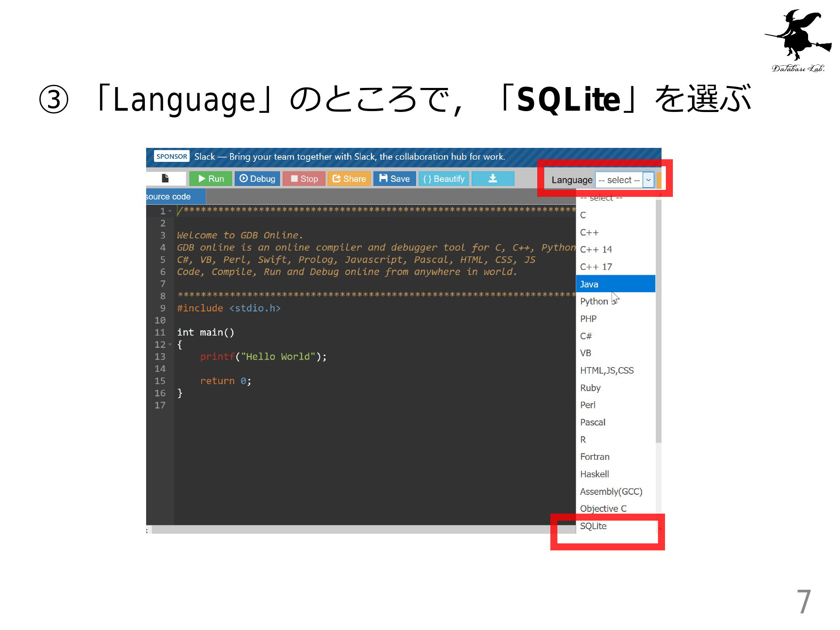Screen dimensions: 840x630
Task: Click the return 0; line
Action: tap(226, 381)
